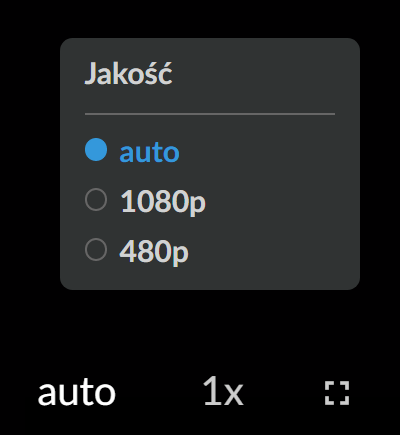
Task: Pick the 480p radio circle
Action: 96,249
